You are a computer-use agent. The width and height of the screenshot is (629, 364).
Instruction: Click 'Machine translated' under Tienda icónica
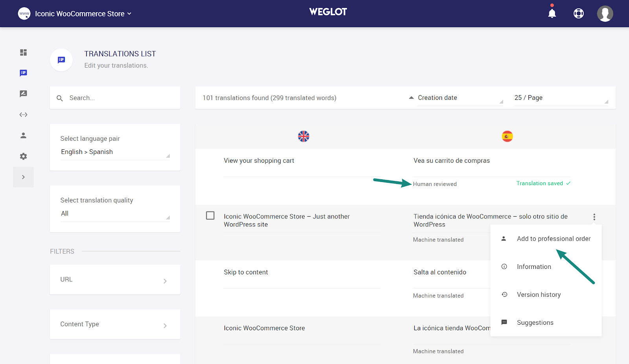[x=438, y=240]
